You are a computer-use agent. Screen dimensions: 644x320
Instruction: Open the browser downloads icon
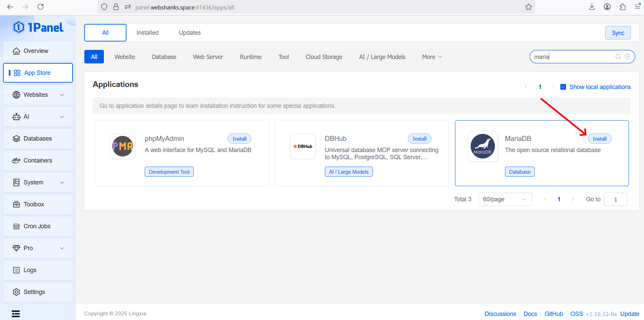(592, 7)
